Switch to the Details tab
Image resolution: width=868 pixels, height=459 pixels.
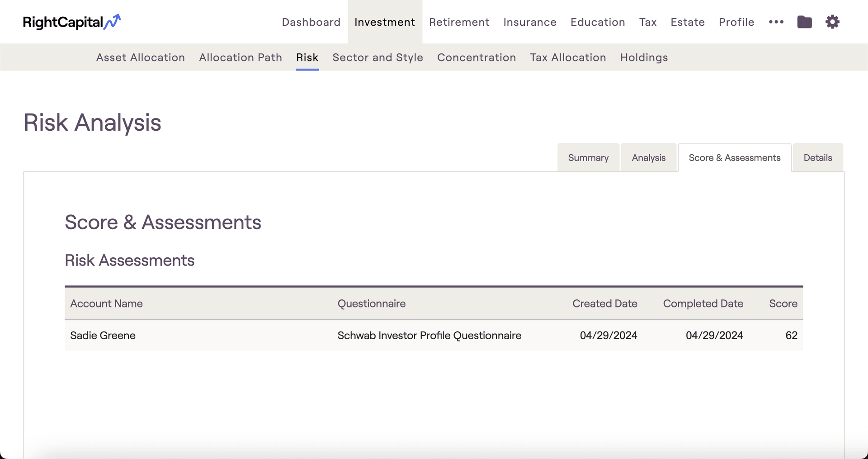tap(817, 158)
